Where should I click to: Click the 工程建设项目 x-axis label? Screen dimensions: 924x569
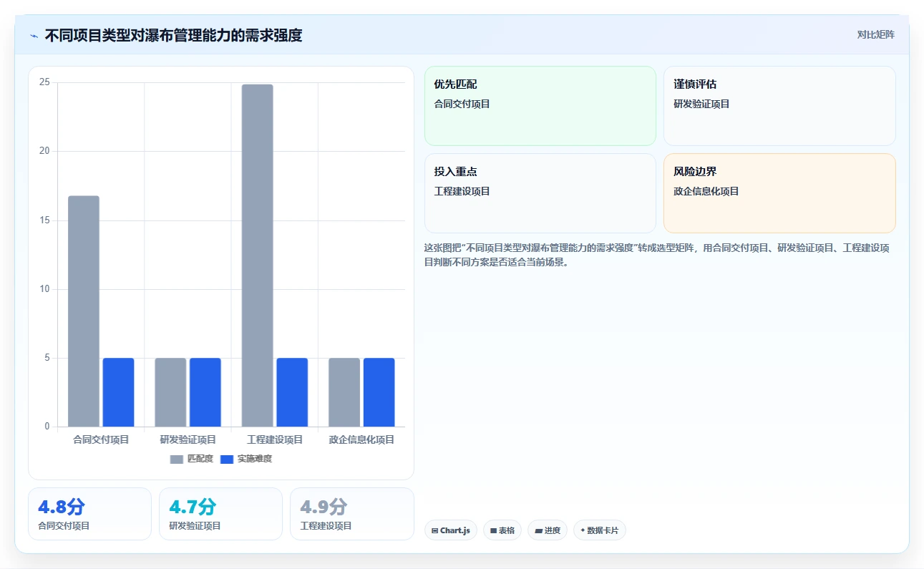click(x=275, y=439)
